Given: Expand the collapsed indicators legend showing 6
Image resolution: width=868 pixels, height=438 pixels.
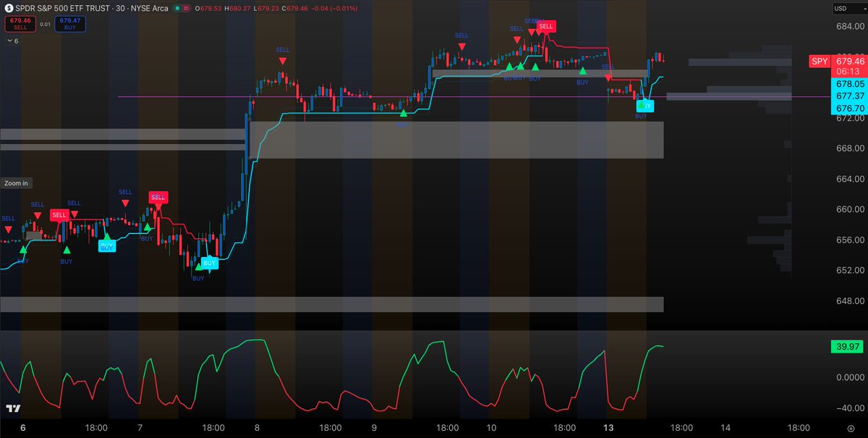Looking at the screenshot, I should click(x=12, y=41).
